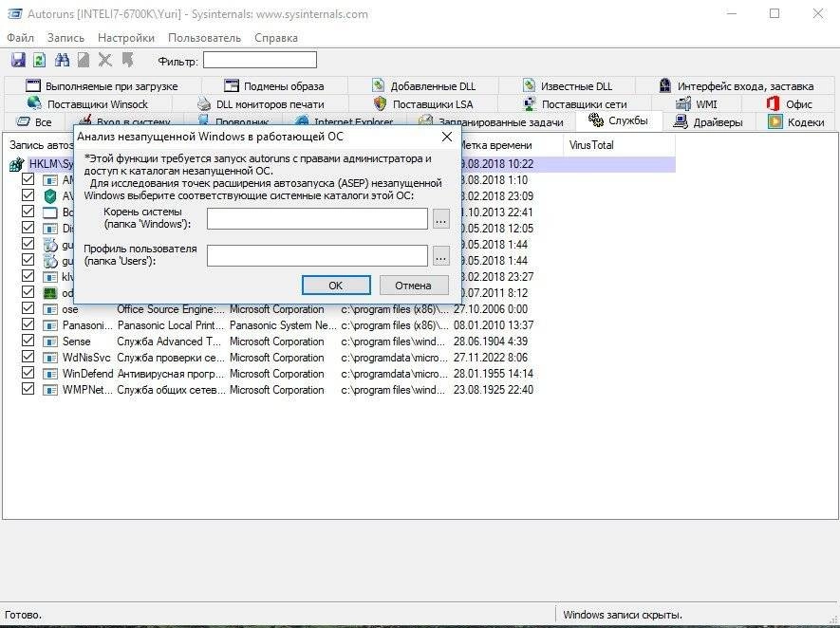Switch to Кодеки tab
Image resolution: width=840 pixels, height=628 pixels.
(795, 122)
